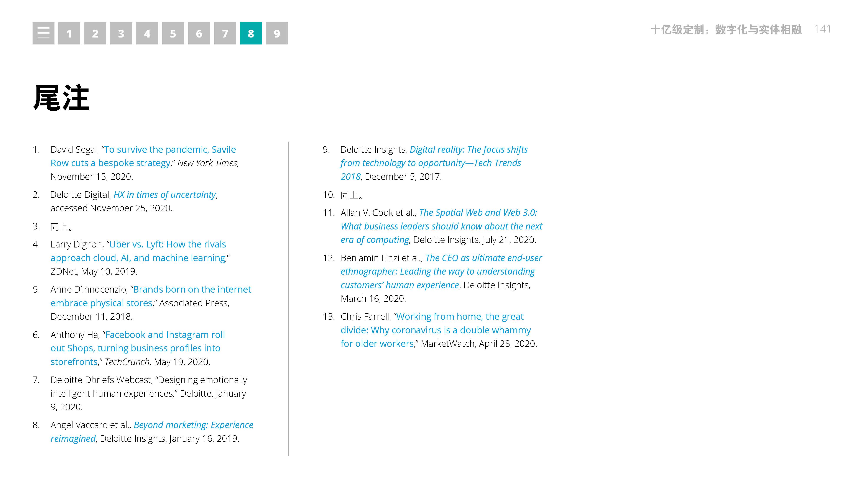Open "Brands born on the internet" link

tap(192, 289)
